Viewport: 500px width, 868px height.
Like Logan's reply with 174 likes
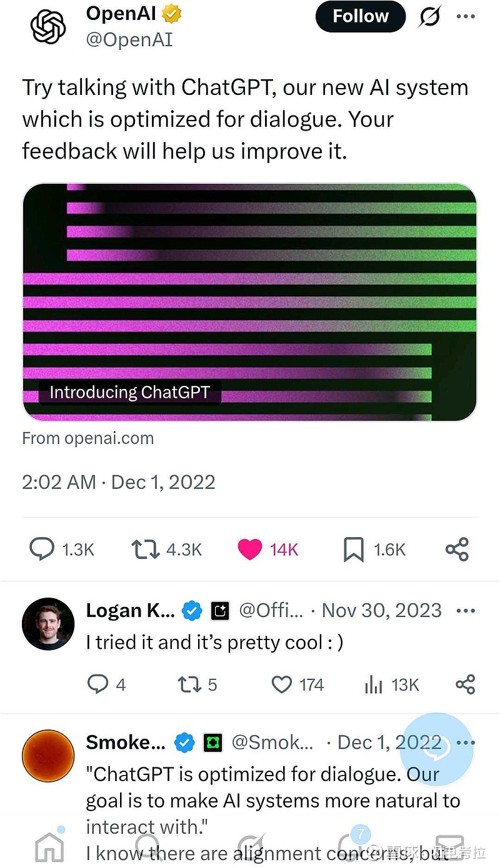(x=282, y=684)
